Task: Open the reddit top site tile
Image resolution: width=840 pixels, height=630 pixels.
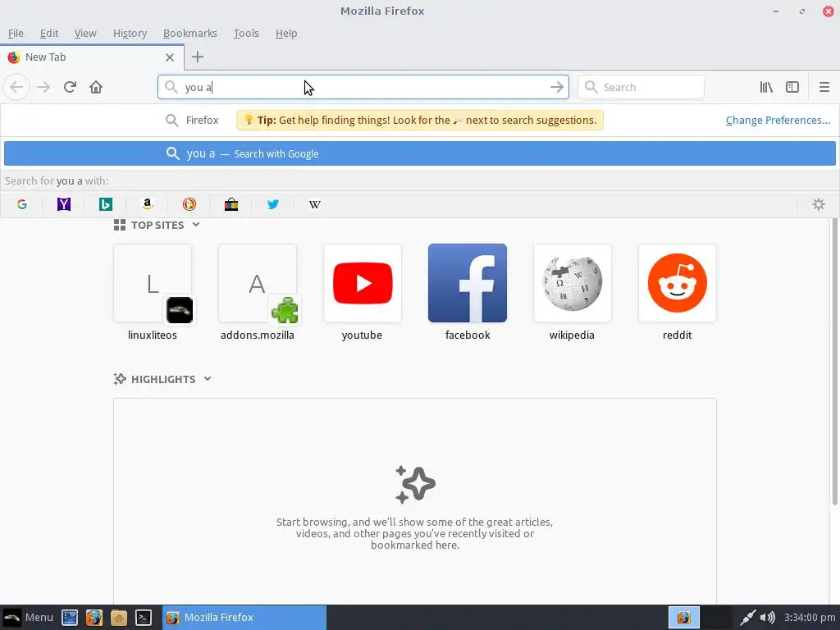Action: (677, 283)
